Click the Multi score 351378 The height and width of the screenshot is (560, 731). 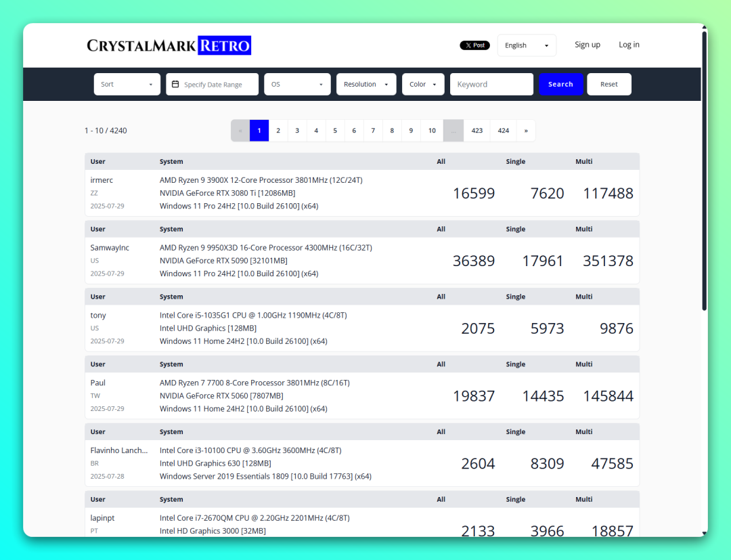coord(608,261)
